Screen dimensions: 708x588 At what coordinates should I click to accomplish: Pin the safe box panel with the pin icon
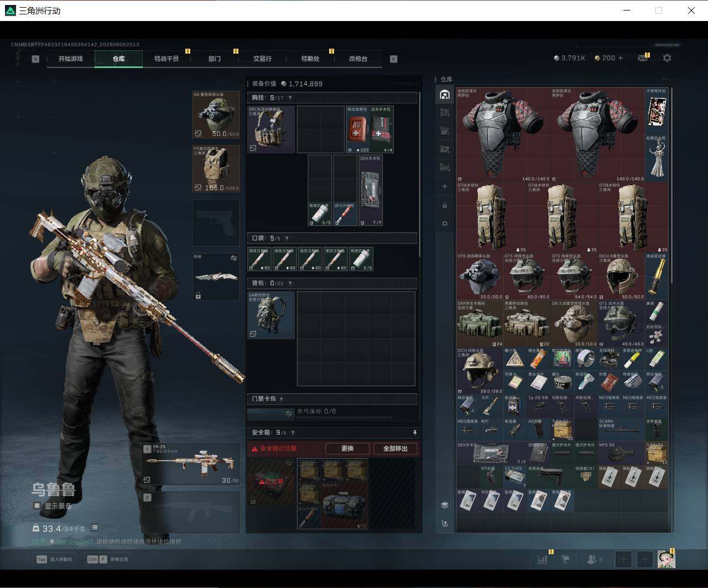[414, 433]
